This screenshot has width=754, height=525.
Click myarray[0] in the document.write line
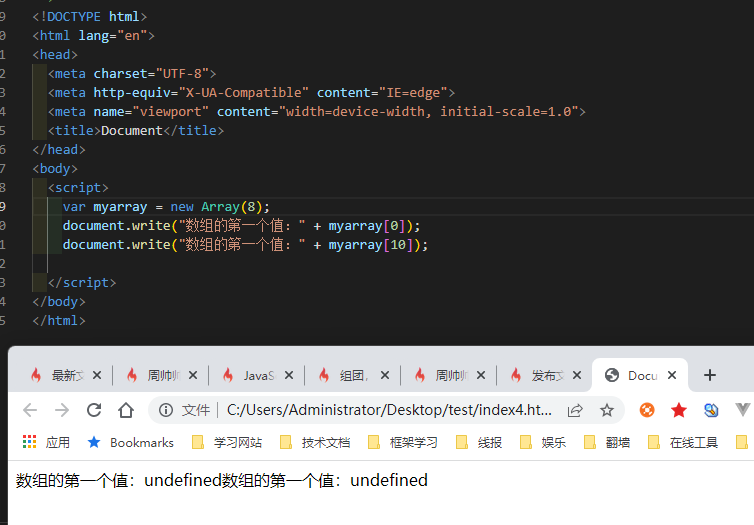(368, 225)
